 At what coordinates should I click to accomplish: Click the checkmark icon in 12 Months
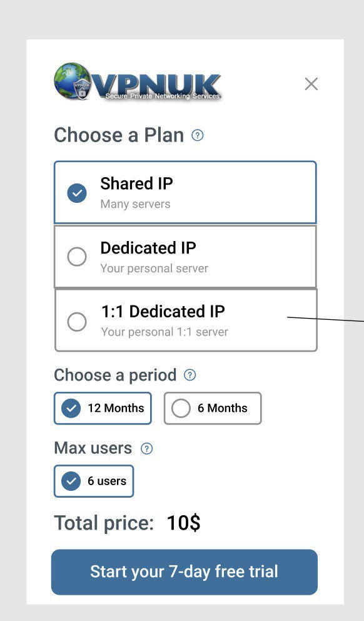tap(71, 408)
